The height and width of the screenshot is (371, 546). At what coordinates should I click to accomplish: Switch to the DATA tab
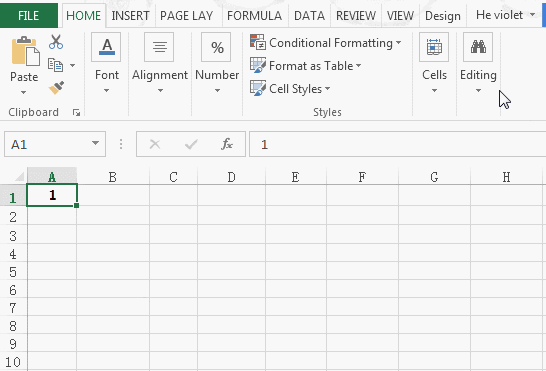[309, 16]
